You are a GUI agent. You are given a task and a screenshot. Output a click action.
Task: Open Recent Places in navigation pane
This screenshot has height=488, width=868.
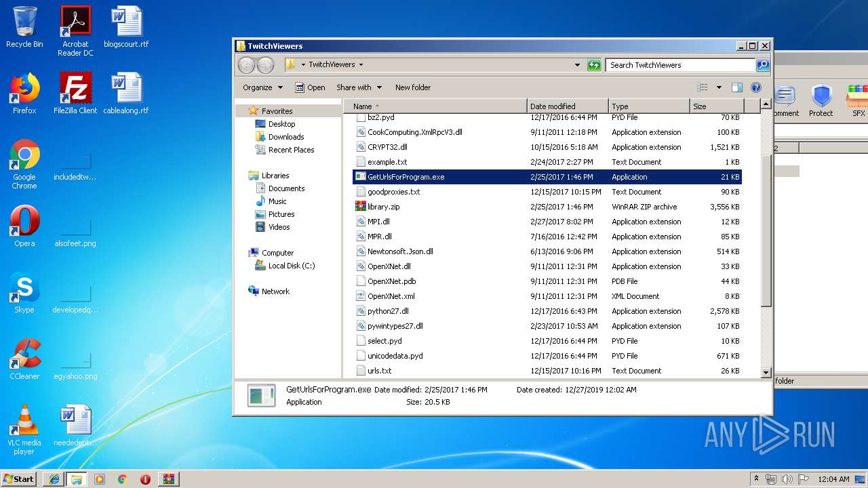291,150
